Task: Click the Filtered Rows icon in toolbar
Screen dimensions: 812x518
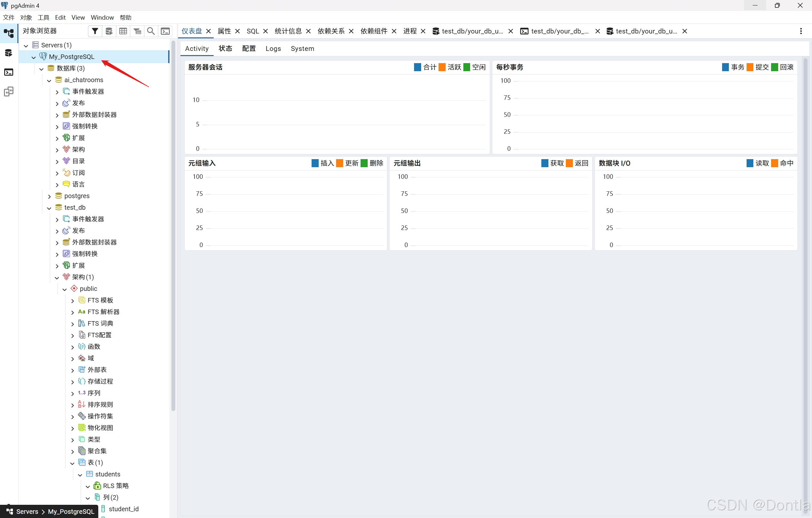Action: click(137, 31)
